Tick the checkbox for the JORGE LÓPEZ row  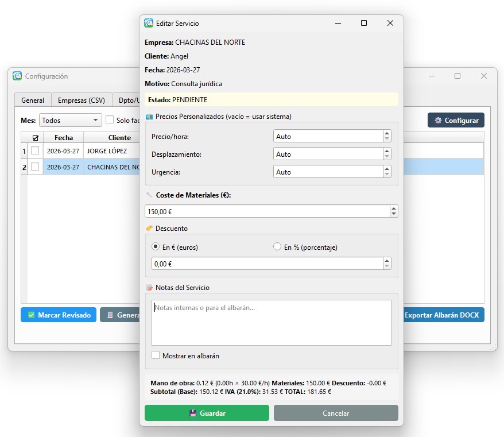click(35, 151)
